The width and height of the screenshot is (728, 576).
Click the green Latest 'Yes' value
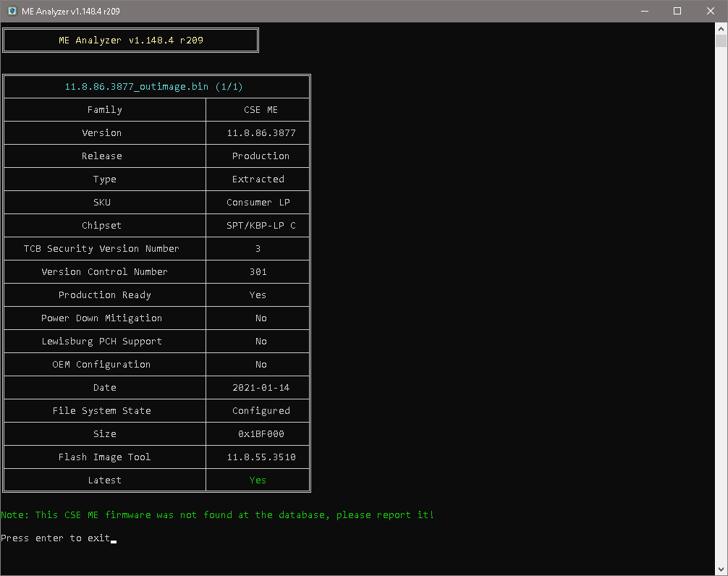tap(258, 480)
